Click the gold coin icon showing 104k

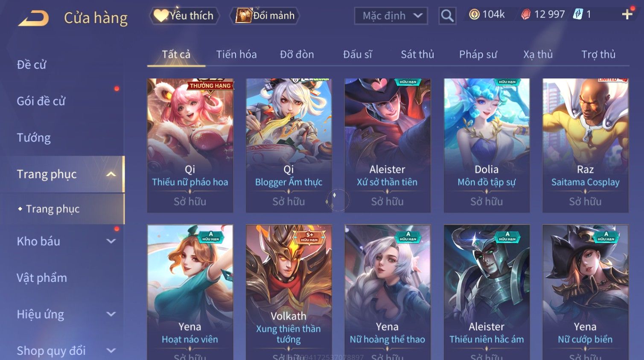click(474, 15)
